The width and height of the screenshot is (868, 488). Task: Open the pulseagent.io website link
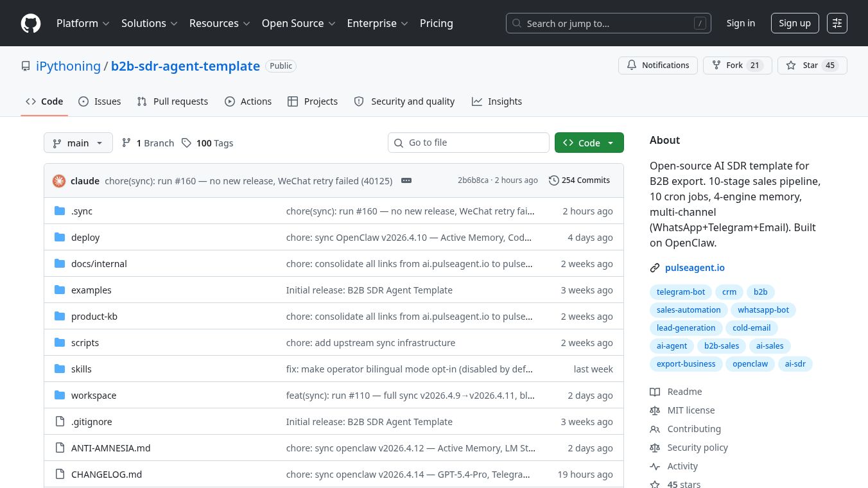click(x=694, y=268)
